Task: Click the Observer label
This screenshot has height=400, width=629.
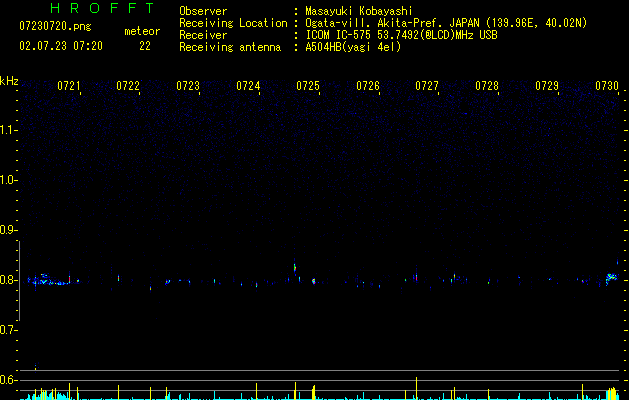Action: (x=203, y=11)
